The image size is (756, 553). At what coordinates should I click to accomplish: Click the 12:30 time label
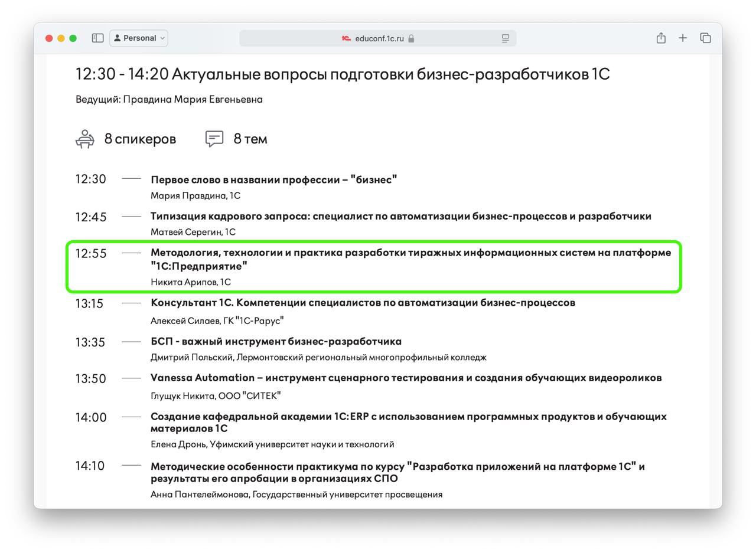pos(90,179)
